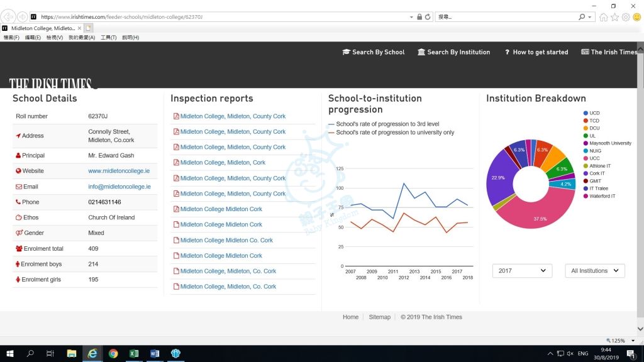The height and width of the screenshot is (362, 644).
Task: Reload the page with refresh icon
Action: tap(428, 17)
